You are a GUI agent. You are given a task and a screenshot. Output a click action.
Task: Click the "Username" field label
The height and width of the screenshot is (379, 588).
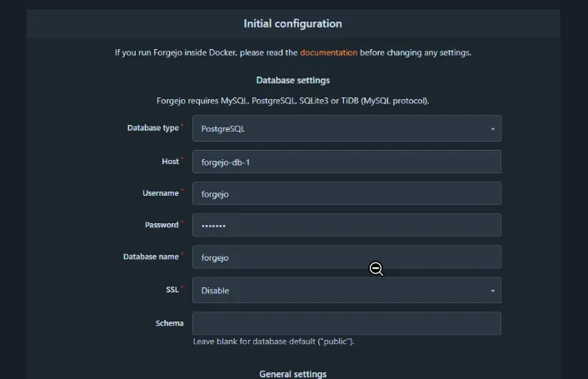(161, 192)
